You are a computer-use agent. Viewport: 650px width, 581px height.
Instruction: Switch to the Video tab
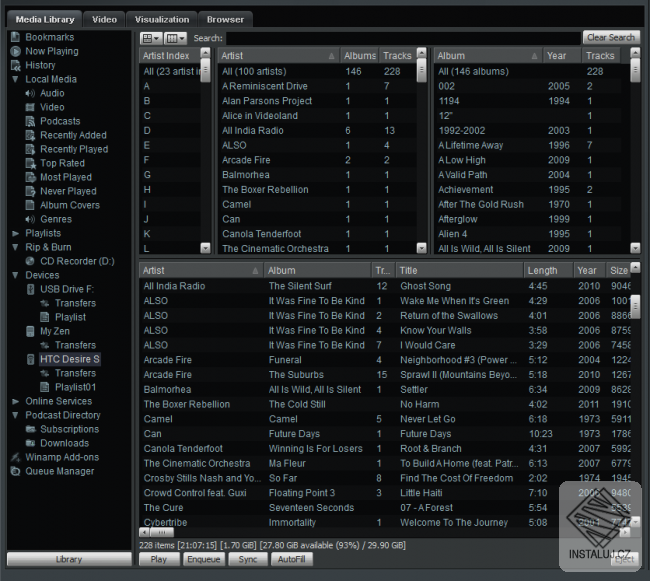pos(104,19)
